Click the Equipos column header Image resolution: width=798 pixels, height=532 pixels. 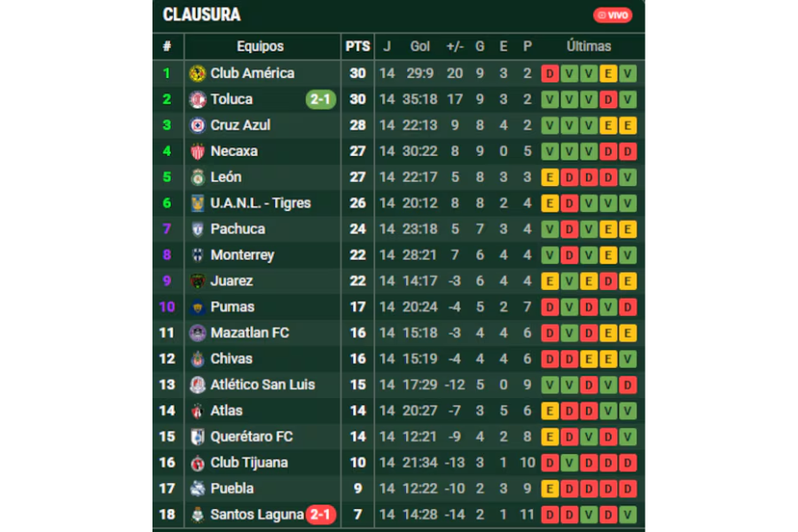coord(260,46)
